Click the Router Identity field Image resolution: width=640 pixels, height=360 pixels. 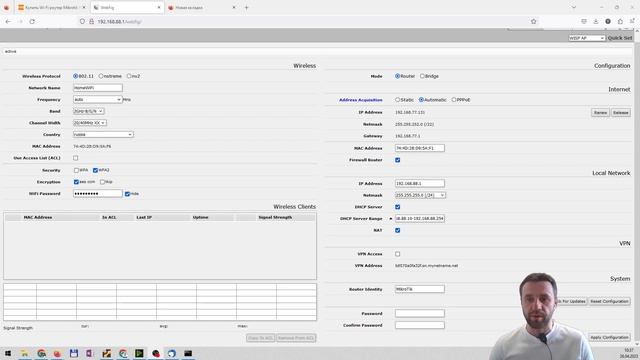click(420, 289)
